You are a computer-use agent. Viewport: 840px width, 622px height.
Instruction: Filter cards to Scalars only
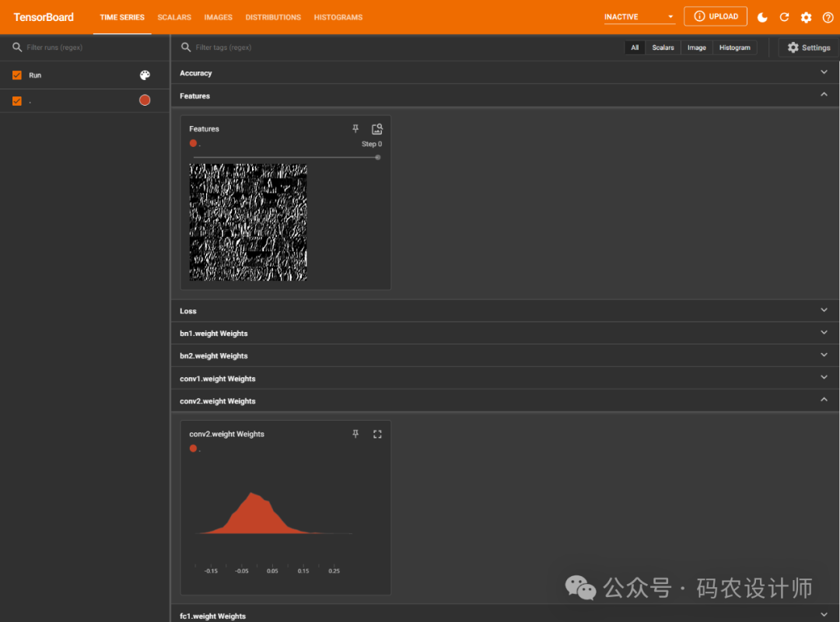tap(663, 47)
